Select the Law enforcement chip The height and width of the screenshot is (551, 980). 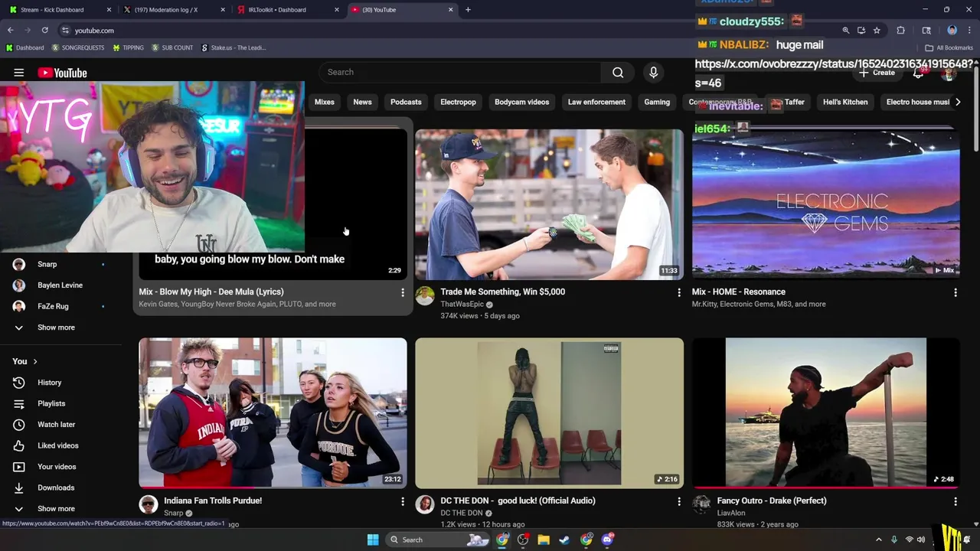point(596,102)
